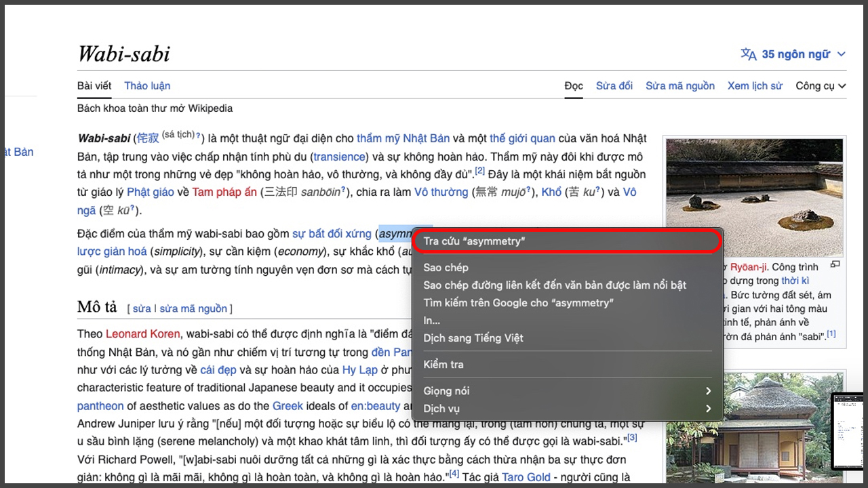
Task: Open the Taro Gold link
Action: (526, 477)
